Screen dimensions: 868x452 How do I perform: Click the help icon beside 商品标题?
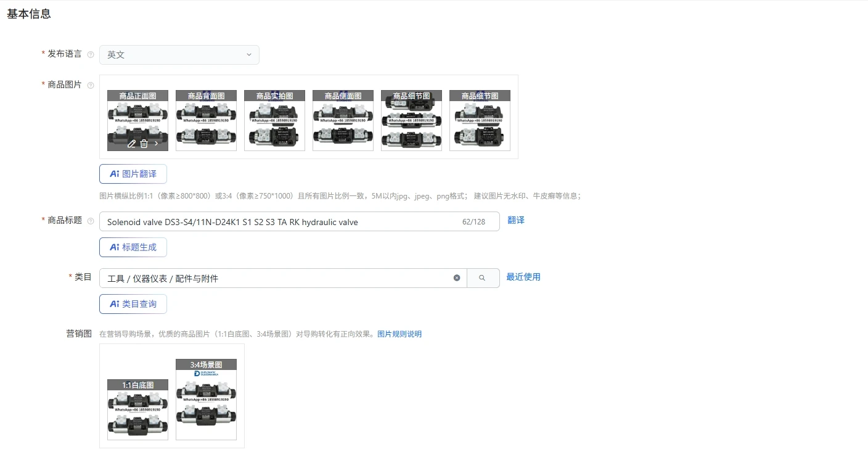(91, 221)
